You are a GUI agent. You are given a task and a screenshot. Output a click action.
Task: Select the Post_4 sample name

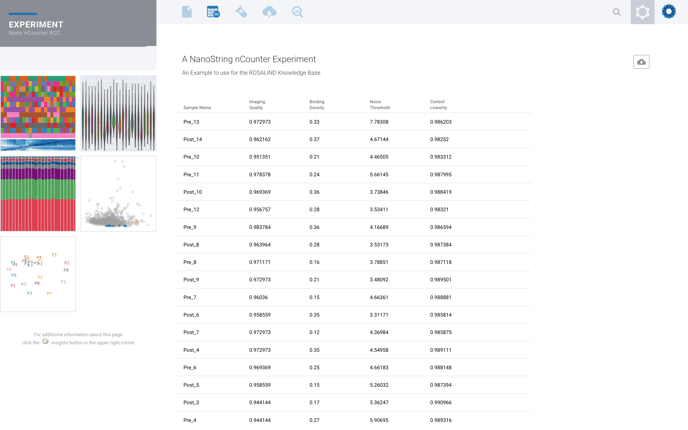click(191, 350)
